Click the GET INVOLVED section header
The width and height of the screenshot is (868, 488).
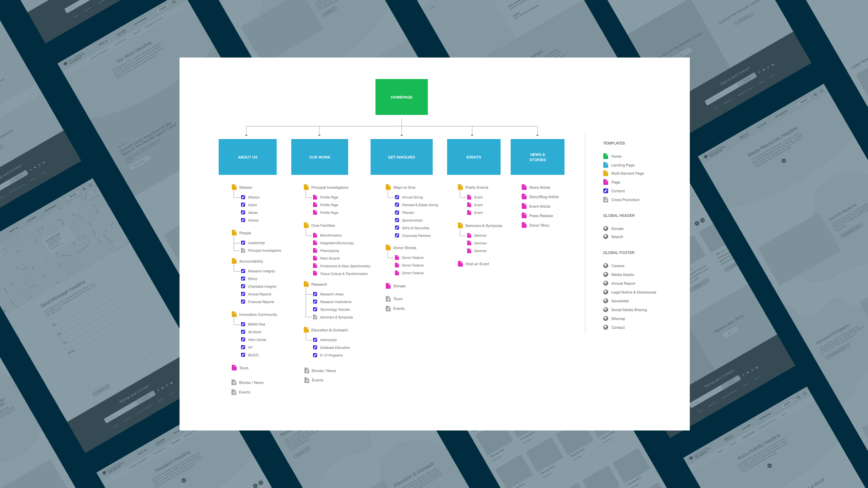[400, 157]
